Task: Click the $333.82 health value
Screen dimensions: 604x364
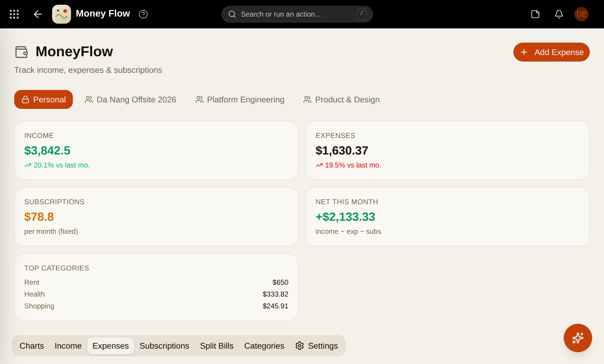Action: [275, 294]
